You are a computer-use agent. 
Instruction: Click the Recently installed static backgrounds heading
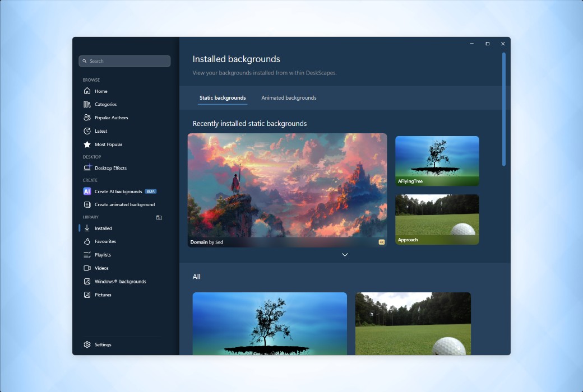point(249,123)
